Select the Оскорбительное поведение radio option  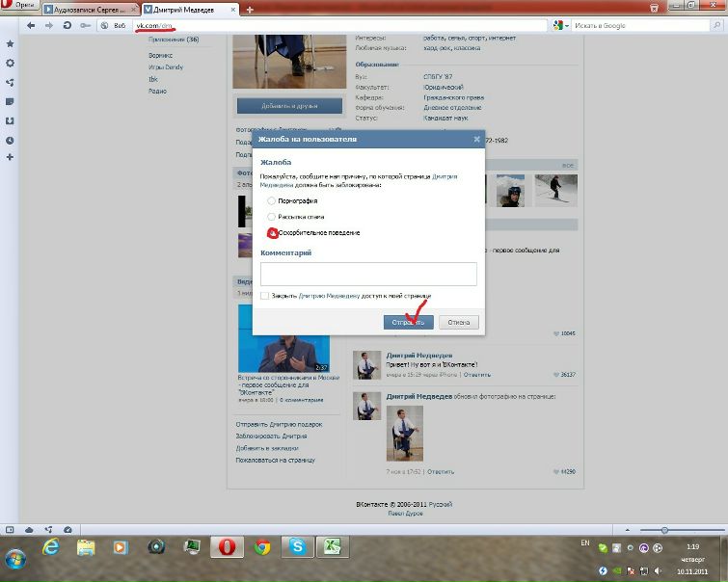[273, 233]
